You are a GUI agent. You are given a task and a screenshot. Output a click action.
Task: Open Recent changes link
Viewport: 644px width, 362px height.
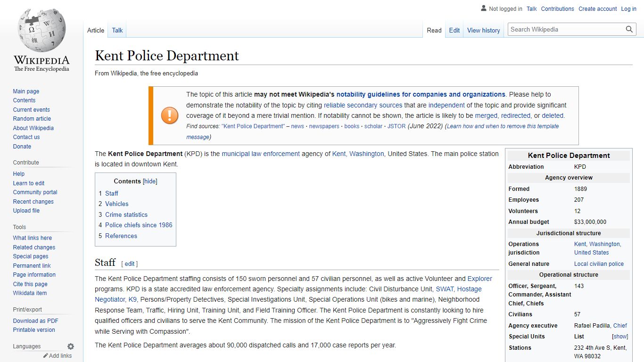tap(33, 202)
